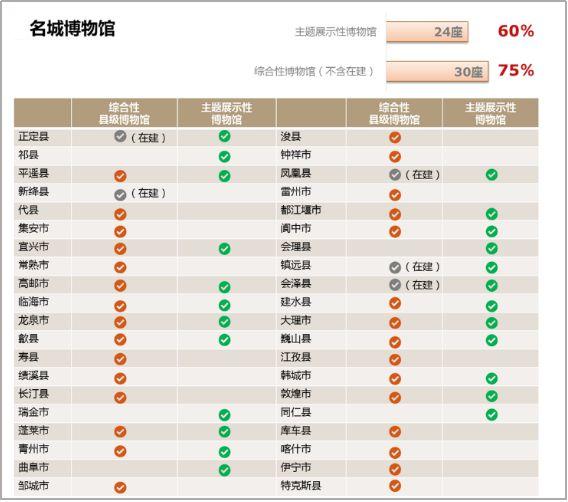
Task: Click the orange check in 龙泉市 row
Action: [x=120, y=322]
